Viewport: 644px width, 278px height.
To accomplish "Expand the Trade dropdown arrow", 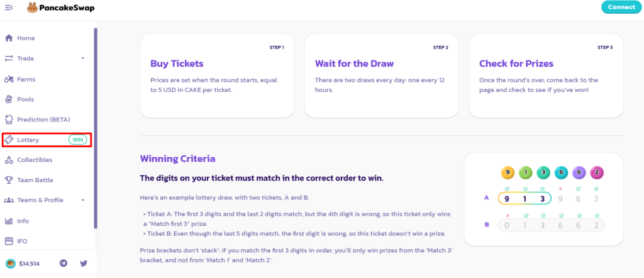I will click(x=83, y=58).
